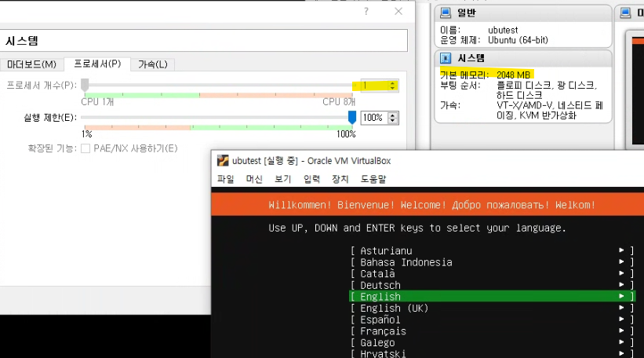
Task: Select Français language row
Action: [x=492, y=331]
